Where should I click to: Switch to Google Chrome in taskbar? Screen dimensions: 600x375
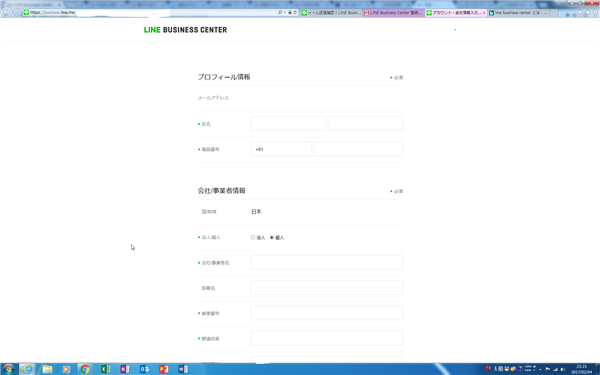pyautogui.click(x=85, y=369)
